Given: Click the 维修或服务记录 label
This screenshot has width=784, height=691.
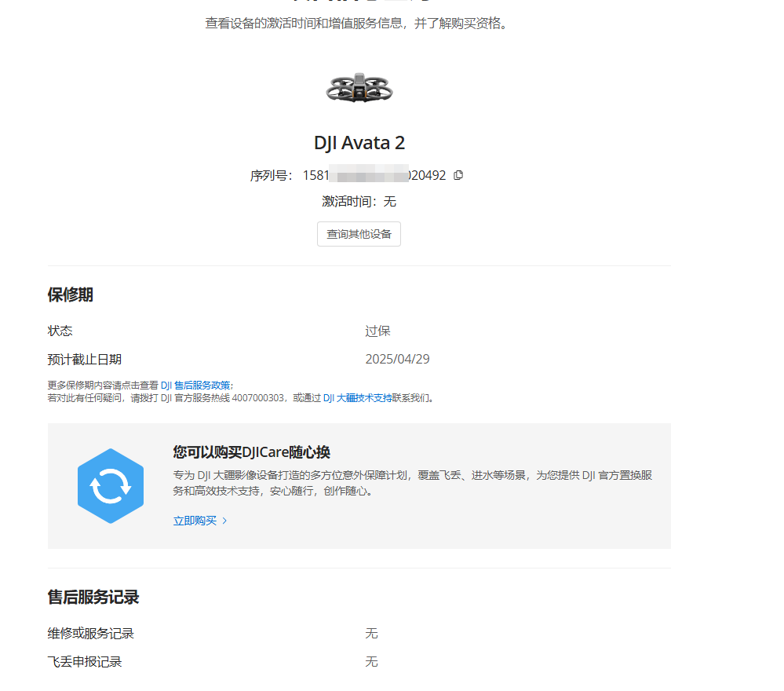Looking at the screenshot, I should [91, 634].
